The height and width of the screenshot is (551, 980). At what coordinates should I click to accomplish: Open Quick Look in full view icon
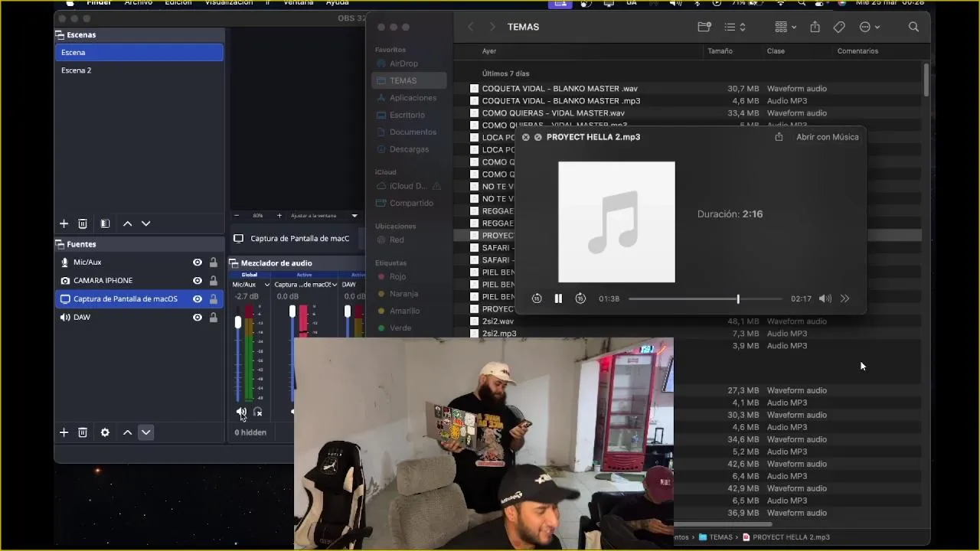tap(538, 137)
